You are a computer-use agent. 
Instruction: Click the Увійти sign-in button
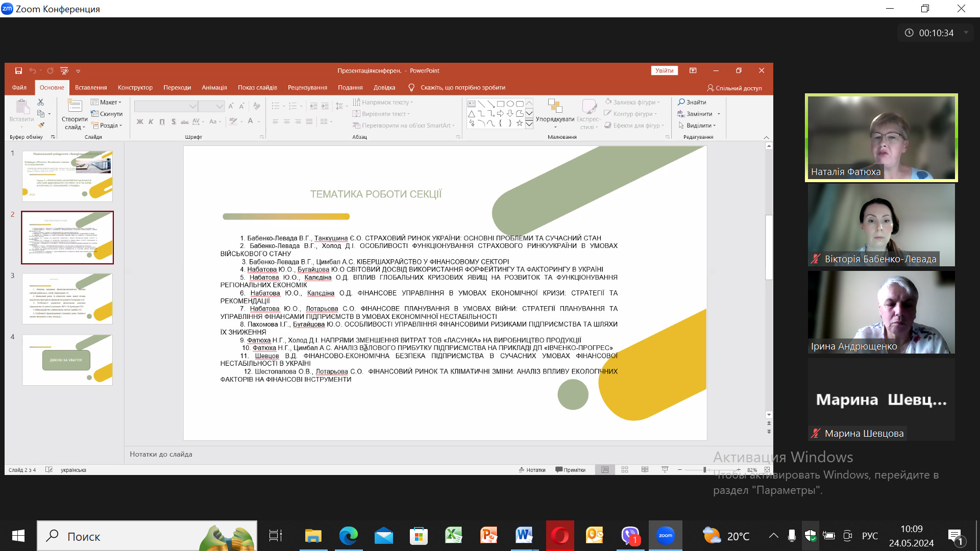(664, 71)
